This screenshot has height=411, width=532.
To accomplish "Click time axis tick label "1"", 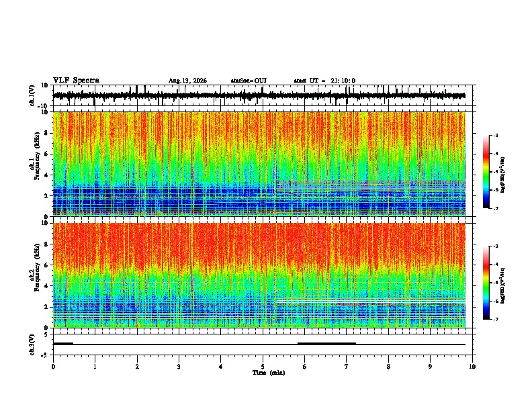I will 95,367.
